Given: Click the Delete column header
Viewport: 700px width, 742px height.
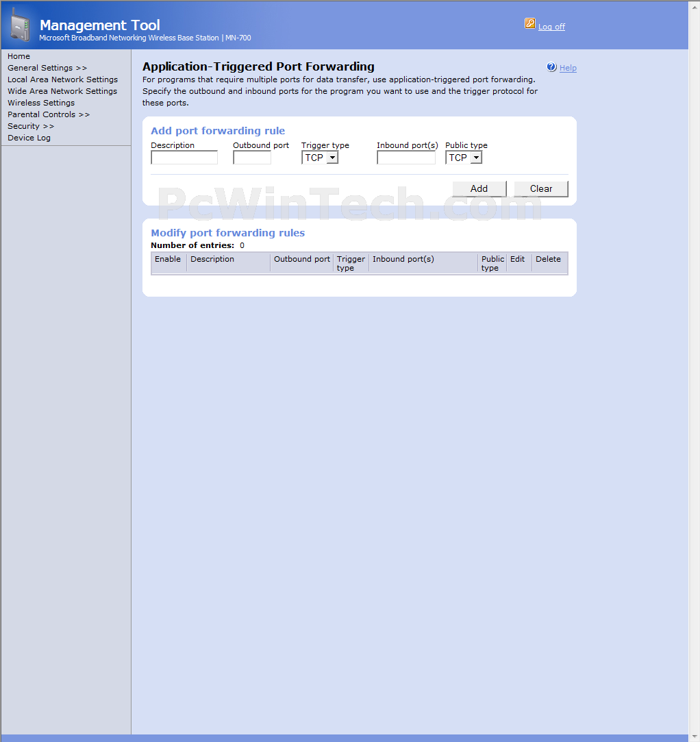Looking at the screenshot, I should [x=548, y=259].
